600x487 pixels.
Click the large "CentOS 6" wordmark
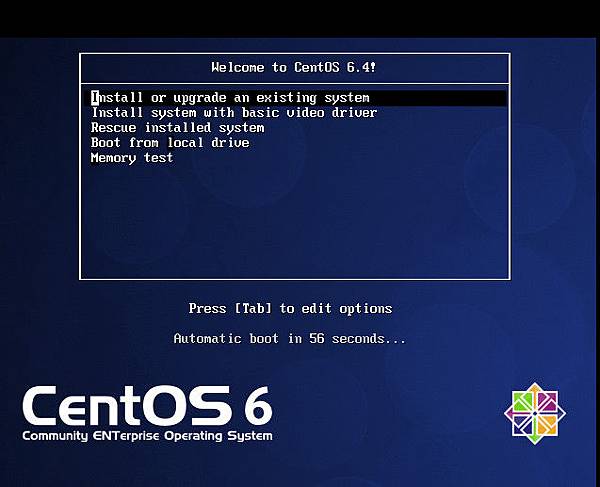tap(147, 406)
